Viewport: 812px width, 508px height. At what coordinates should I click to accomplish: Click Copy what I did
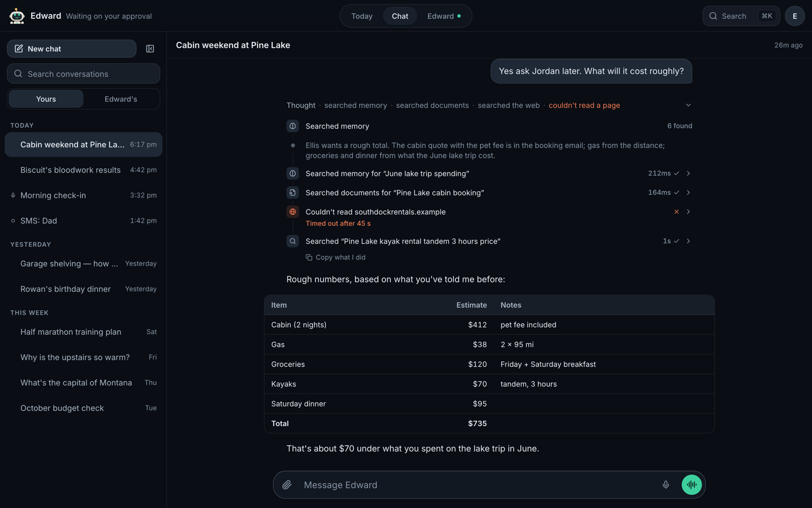click(335, 258)
